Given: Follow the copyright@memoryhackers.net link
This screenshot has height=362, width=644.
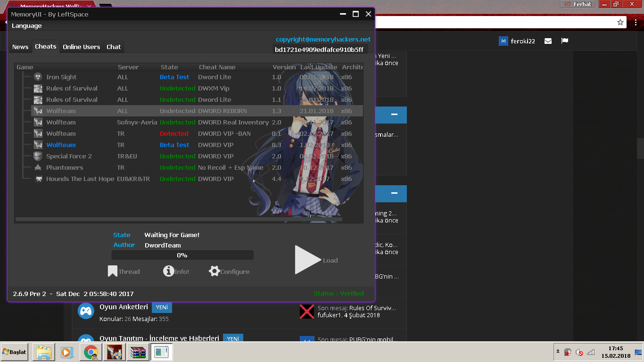Looking at the screenshot, I should tap(323, 39).
